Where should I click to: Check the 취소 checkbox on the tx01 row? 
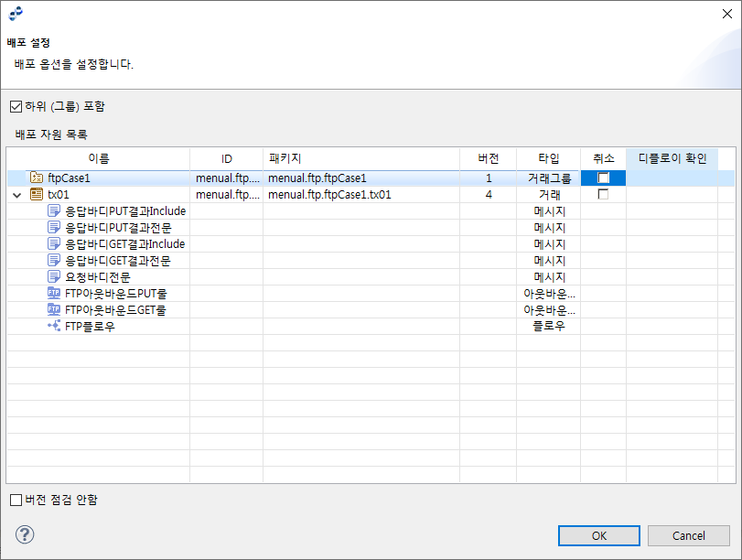(x=603, y=194)
